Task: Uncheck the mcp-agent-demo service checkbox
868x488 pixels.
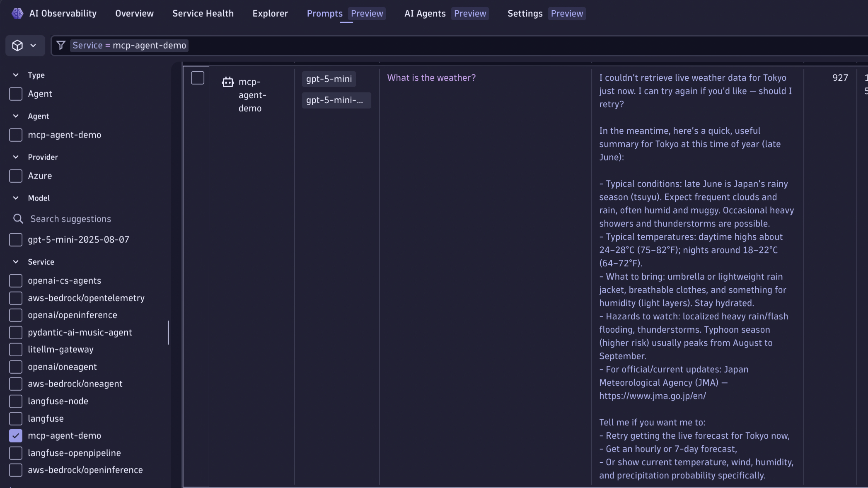Action: click(16, 436)
